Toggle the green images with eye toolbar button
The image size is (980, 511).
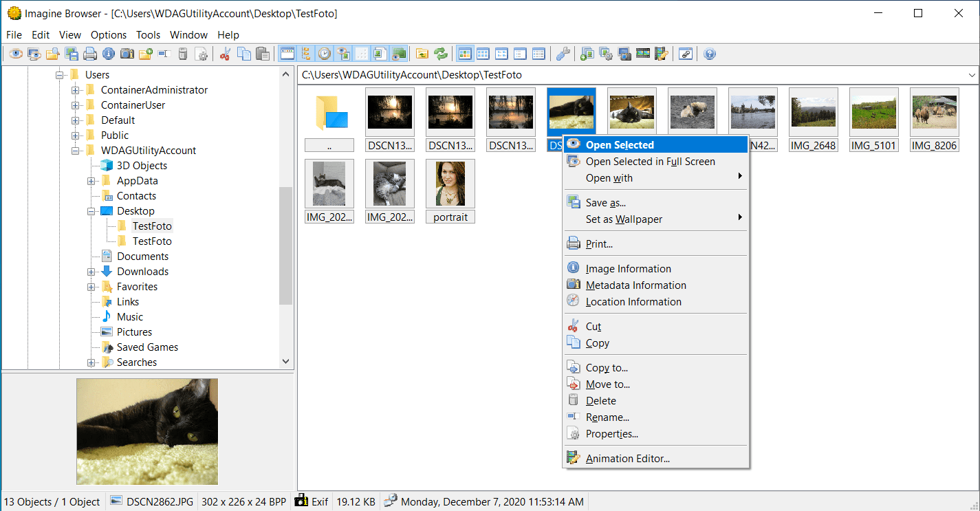point(399,54)
